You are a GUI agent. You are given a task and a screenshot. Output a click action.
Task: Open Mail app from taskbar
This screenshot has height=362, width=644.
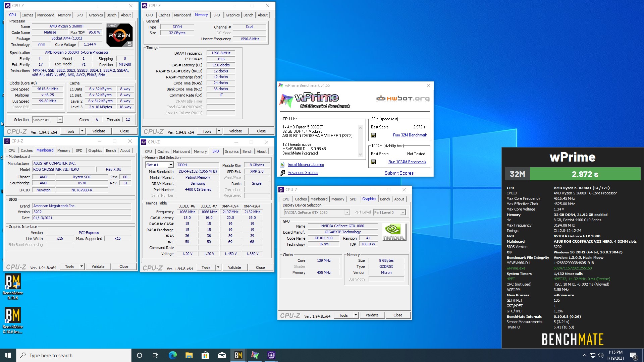(222, 355)
